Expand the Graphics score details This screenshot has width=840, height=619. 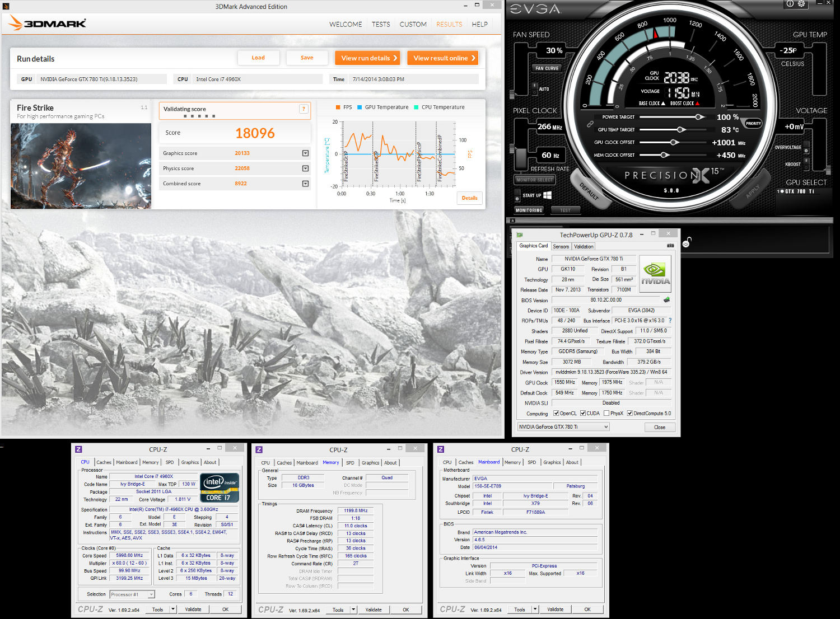(x=305, y=153)
